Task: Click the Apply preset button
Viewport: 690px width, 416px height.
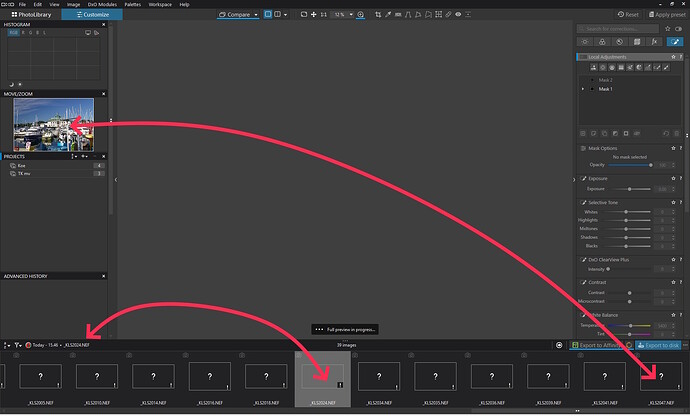Action: [x=667, y=15]
